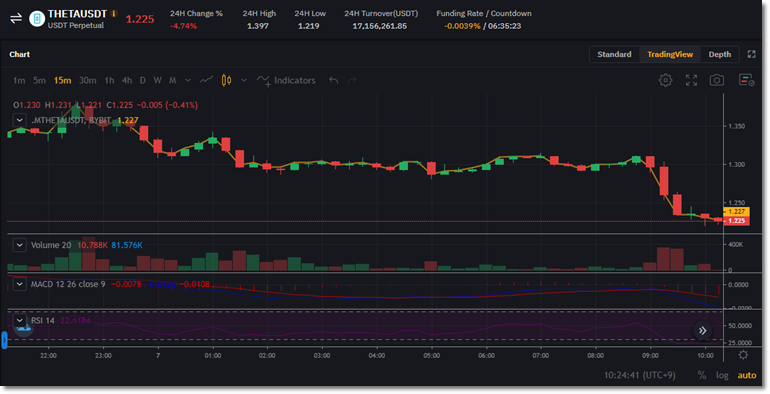
Task: Open the axis settings gear at bottom right
Action: [x=743, y=355]
